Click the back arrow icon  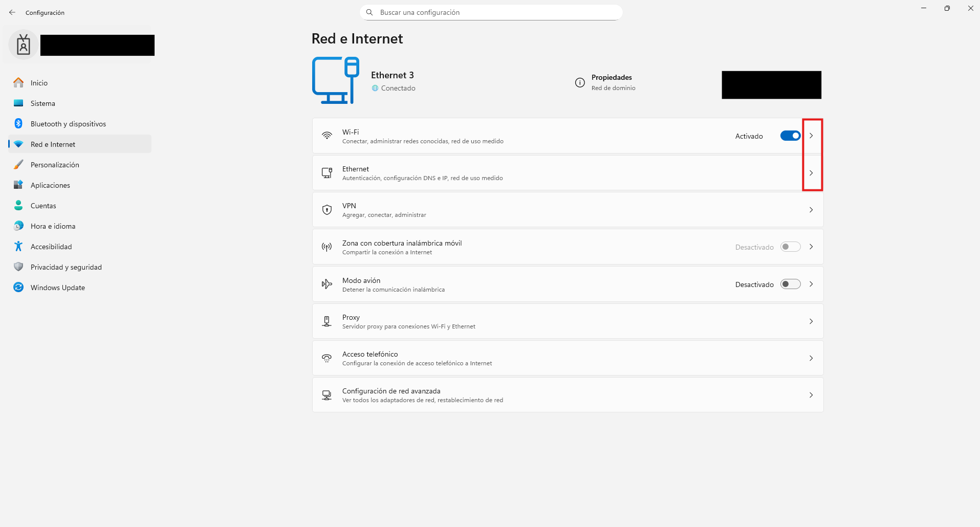(x=12, y=12)
